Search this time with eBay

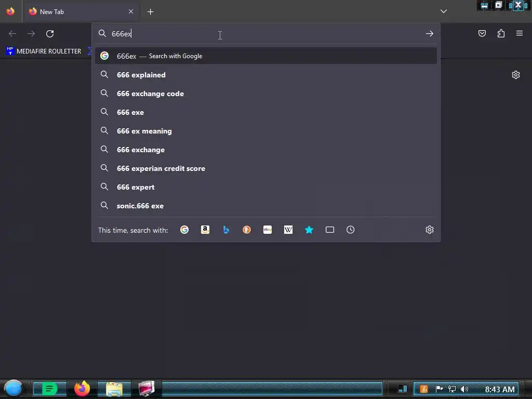click(x=268, y=230)
